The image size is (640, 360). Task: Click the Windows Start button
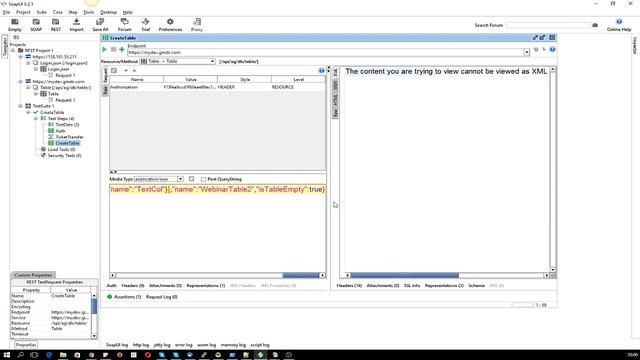(7, 355)
